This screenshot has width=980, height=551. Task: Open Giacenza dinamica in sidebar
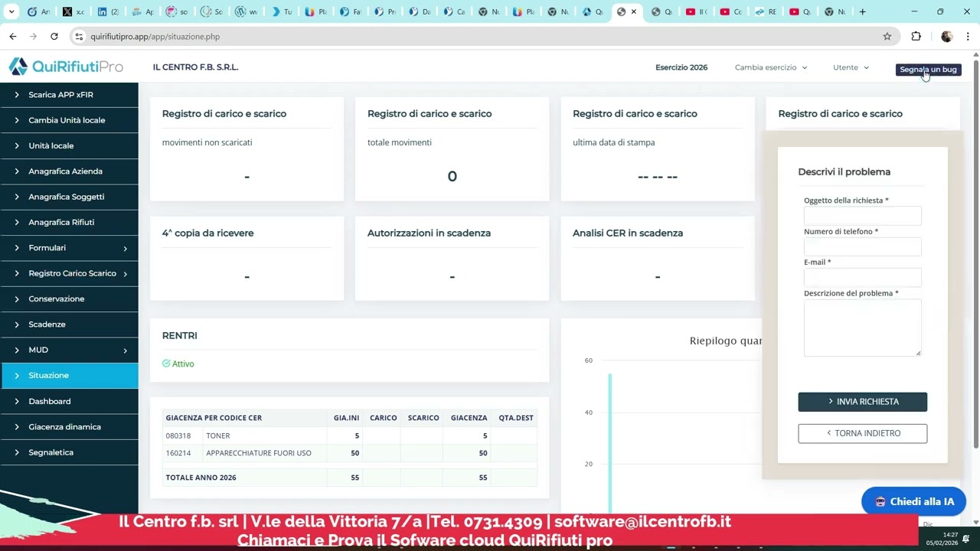pos(69,427)
